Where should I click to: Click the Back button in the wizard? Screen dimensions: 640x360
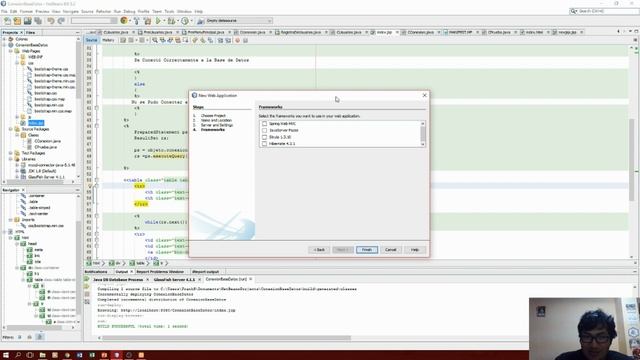tap(319, 249)
